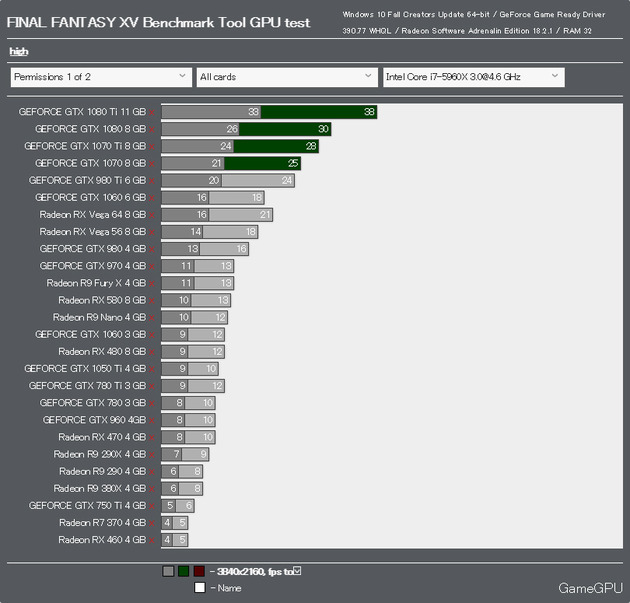Screen dimensions: 630x603
Task: Click the X beside Radeon R9 Fury X 4 GB
Action: [x=152, y=284]
